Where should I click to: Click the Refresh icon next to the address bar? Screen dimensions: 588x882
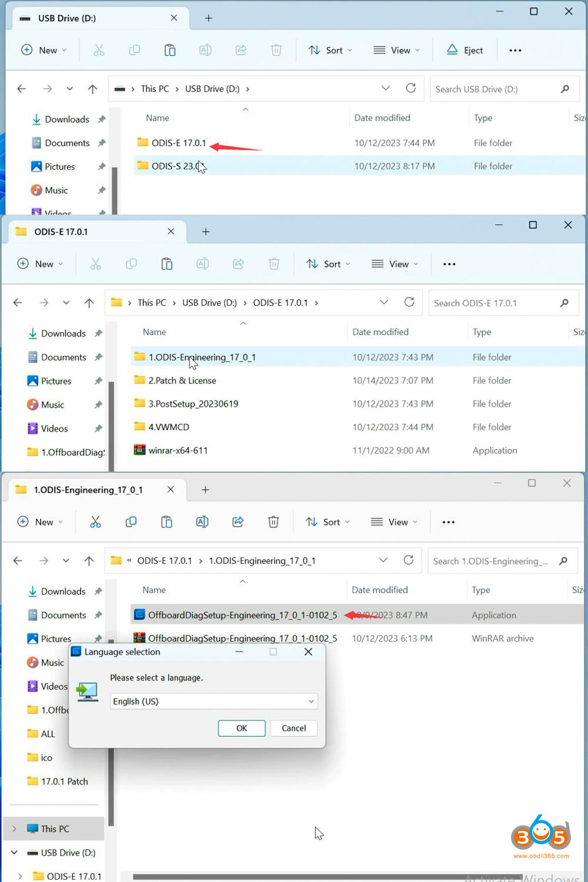pyautogui.click(x=411, y=88)
